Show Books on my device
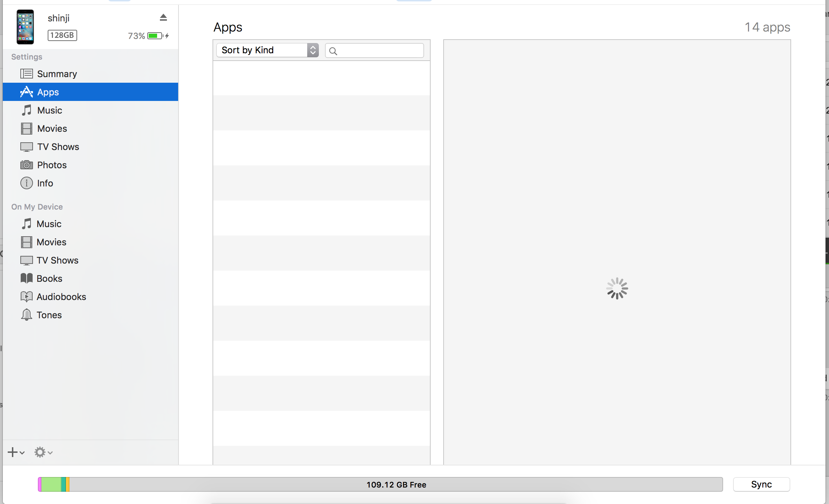The image size is (829, 504). pyautogui.click(x=49, y=279)
